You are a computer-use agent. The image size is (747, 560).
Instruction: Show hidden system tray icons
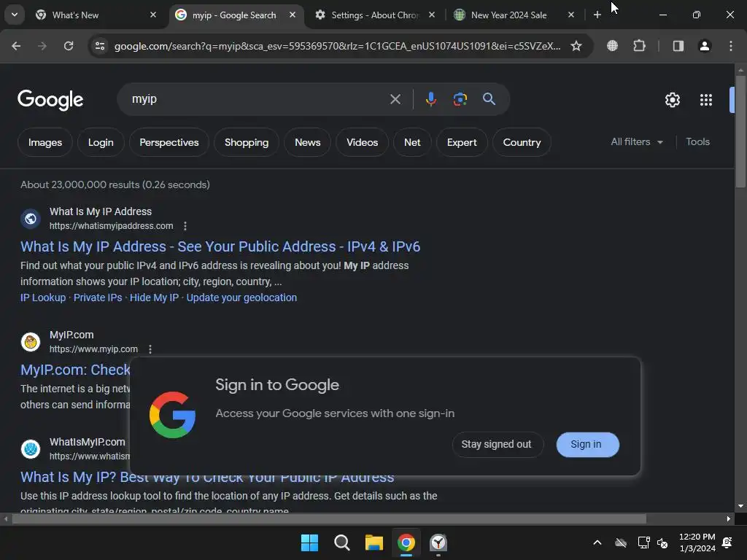[x=597, y=542]
